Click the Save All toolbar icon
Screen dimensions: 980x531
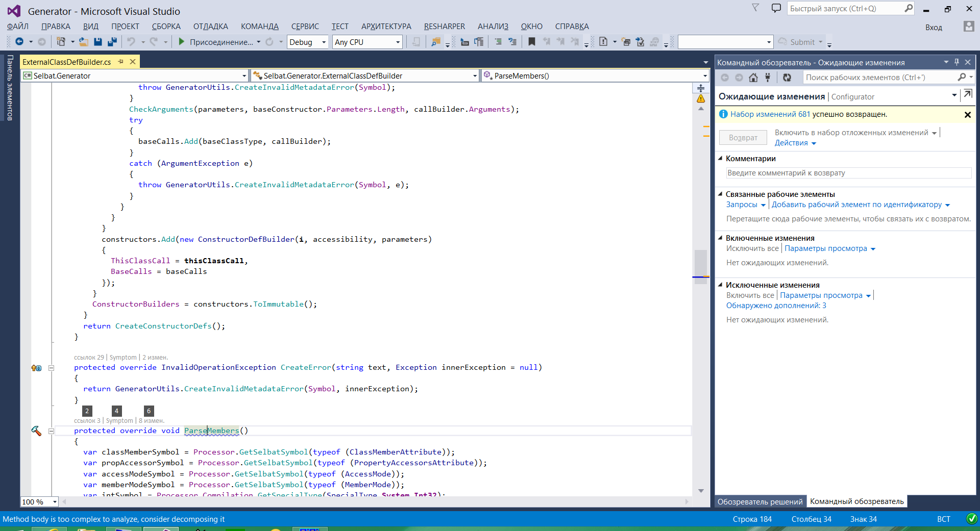coord(112,42)
